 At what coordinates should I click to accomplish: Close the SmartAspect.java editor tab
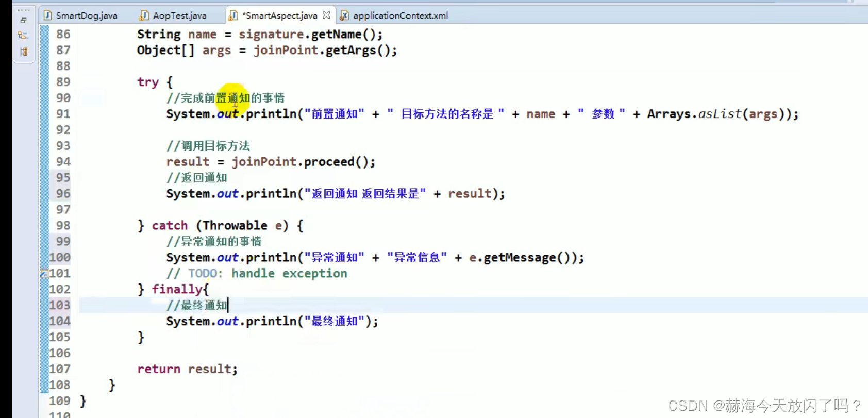pos(326,15)
